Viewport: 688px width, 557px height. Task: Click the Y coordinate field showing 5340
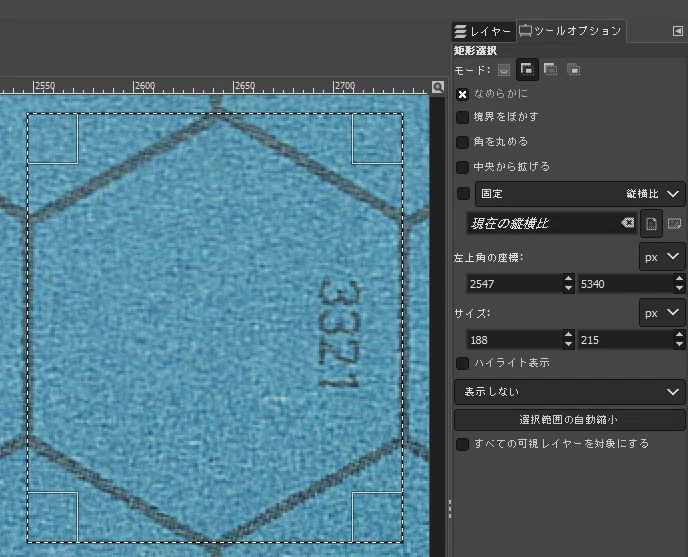tap(626, 284)
